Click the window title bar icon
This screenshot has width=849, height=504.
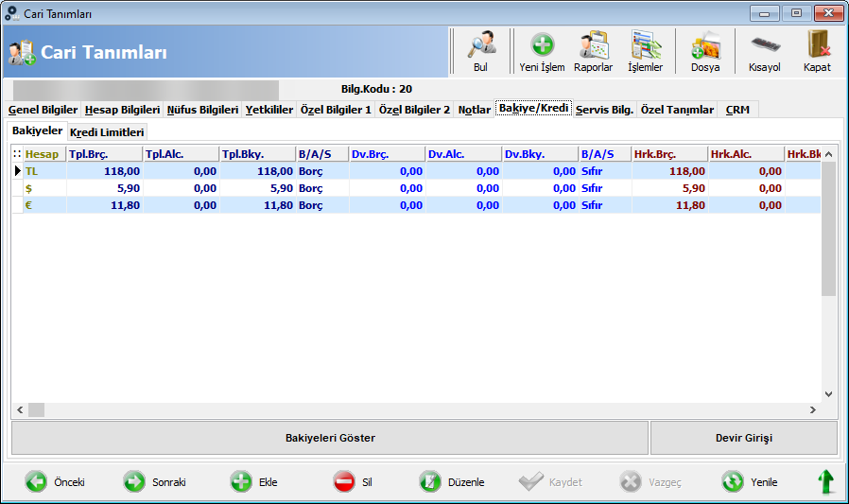[x=12, y=13]
